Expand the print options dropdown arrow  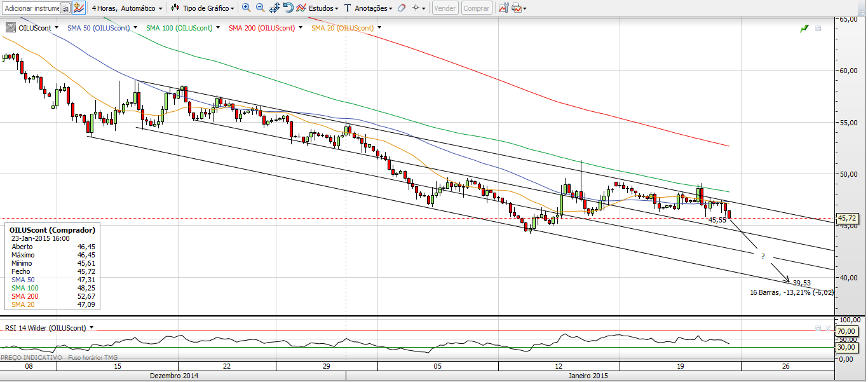click(524, 8)
